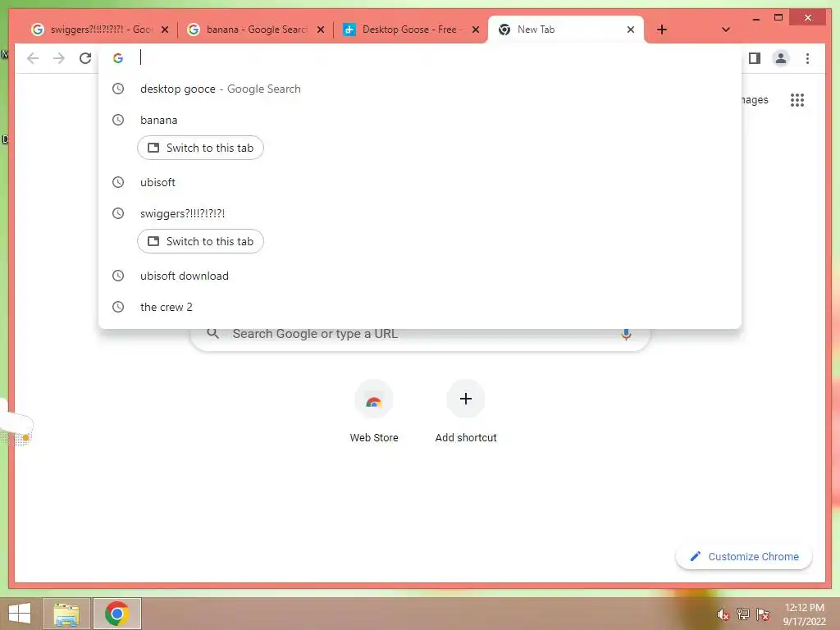
Task: Minimize the Chrome window
Action: coord(756,18)
